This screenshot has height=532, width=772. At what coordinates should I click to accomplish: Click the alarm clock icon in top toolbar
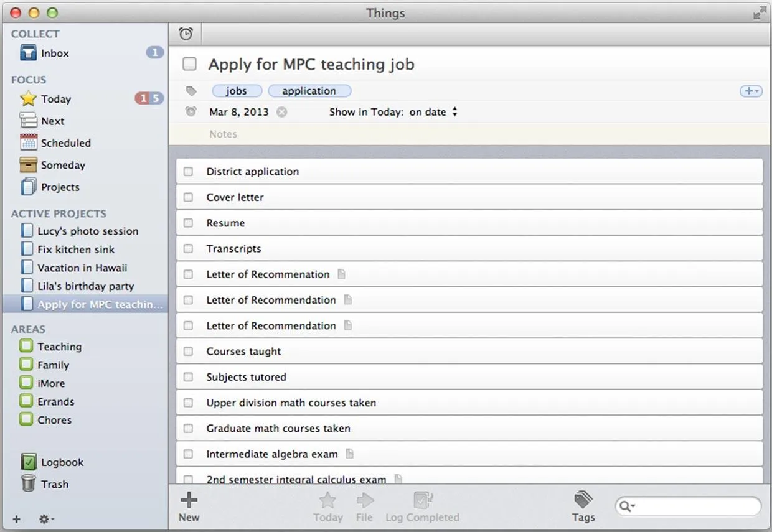click(x=186, y=34)
